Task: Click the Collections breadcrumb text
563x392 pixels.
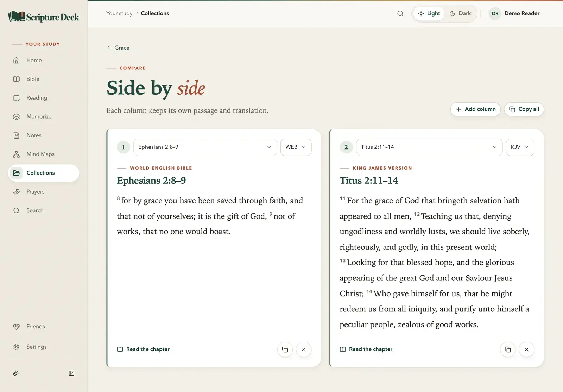Action: tap(155, 13)
